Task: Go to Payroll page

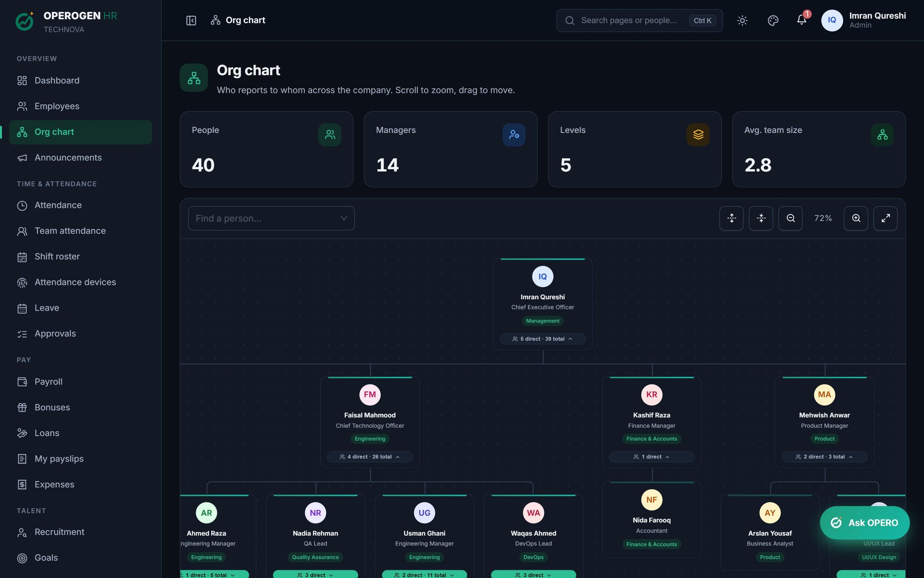Action: pos(80,381)
